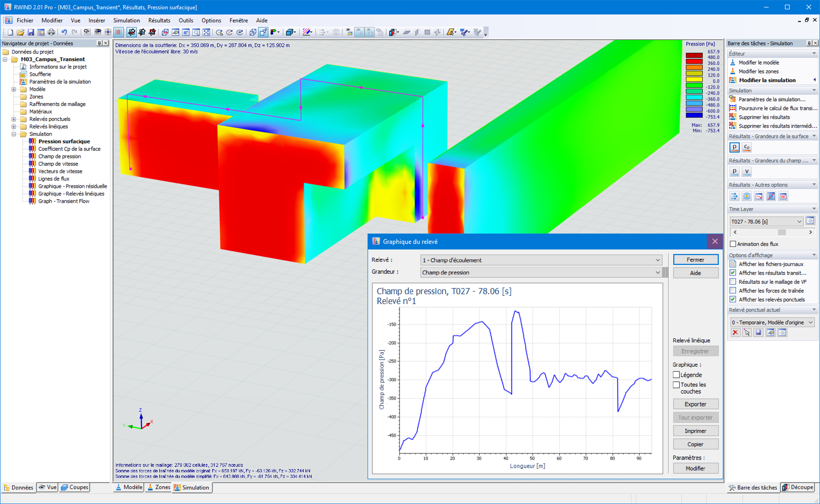
Task: Click the streamlines icon in Autres options
Action: 747,196
